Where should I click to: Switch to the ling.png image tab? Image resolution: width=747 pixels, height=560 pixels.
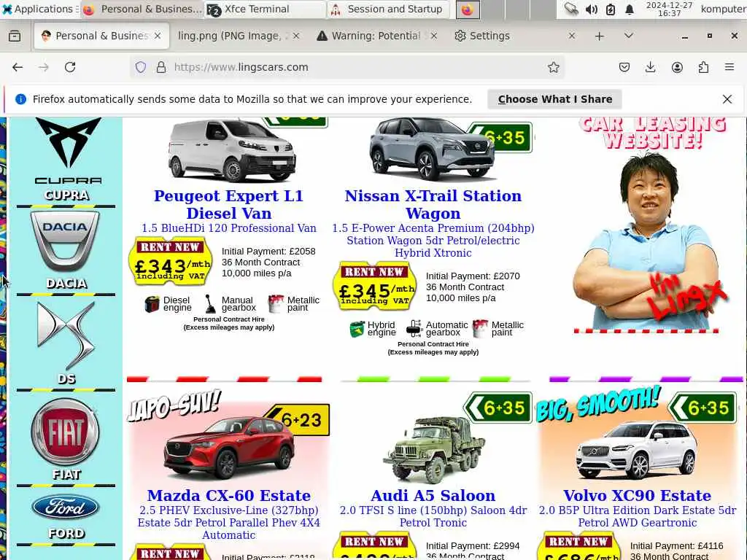pos(230,36)
